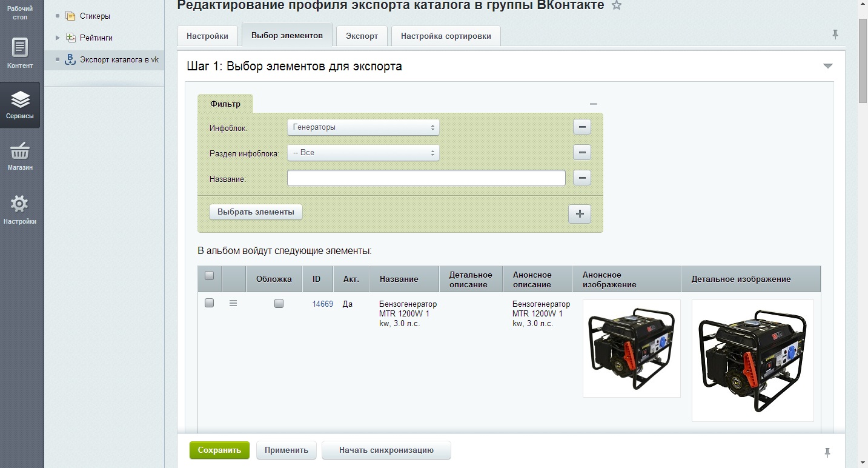Open the Инфоблок dropdown showing Генераторы

[x=362, y=127]
